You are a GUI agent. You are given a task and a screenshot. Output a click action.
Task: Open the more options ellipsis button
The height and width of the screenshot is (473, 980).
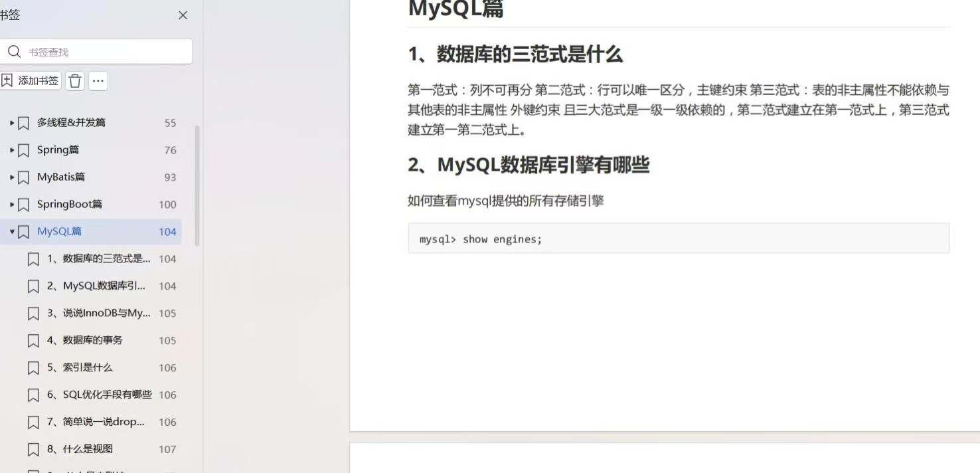[98, 81]
